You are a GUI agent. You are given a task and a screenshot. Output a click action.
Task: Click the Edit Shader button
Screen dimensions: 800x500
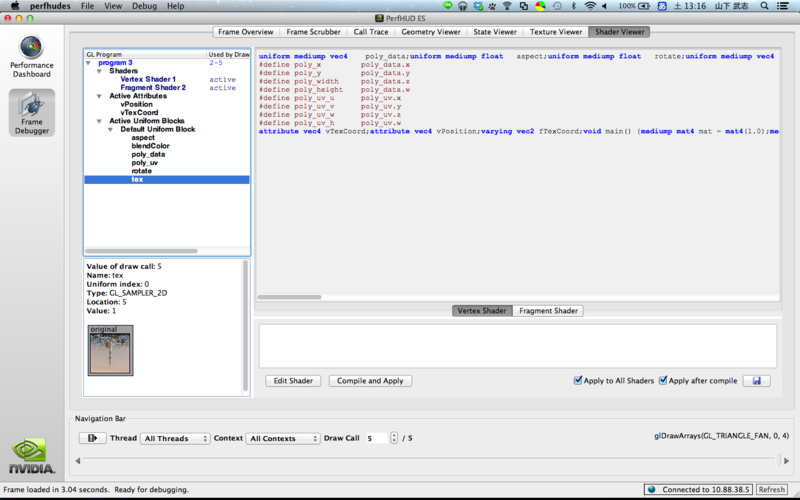pyautogui.click(x=293, y=381)
